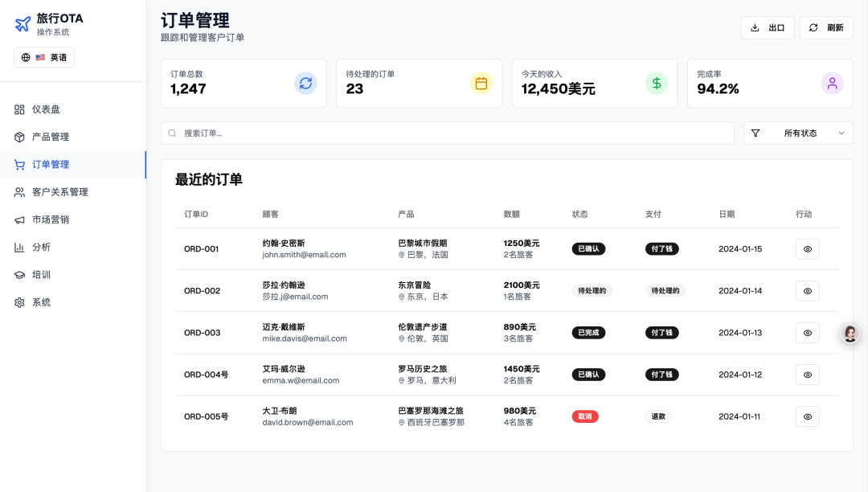Viewport: 868px width, 492px height.
Task: Click the floating avatar at right edge
Action: [x=850, y=334]
